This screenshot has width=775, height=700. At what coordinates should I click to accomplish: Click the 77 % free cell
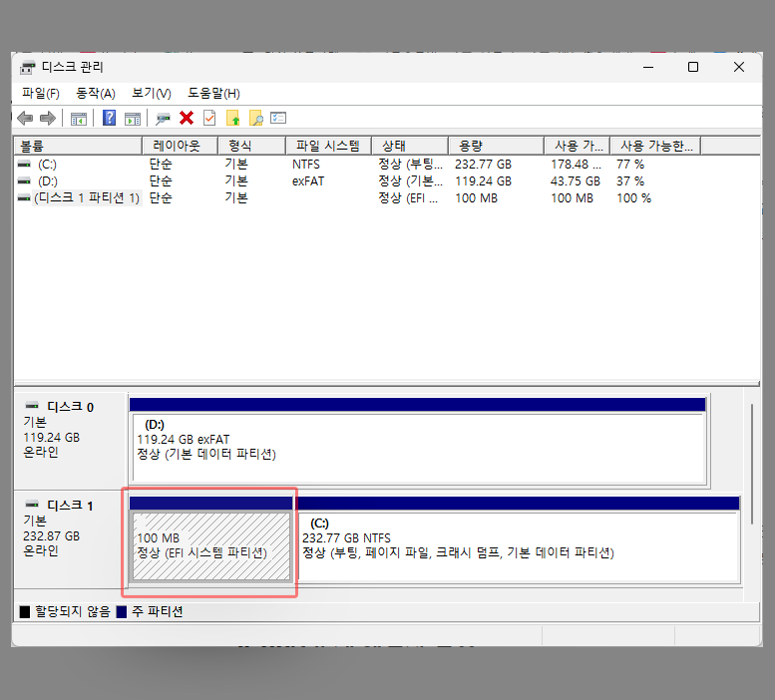click(630, 164)
